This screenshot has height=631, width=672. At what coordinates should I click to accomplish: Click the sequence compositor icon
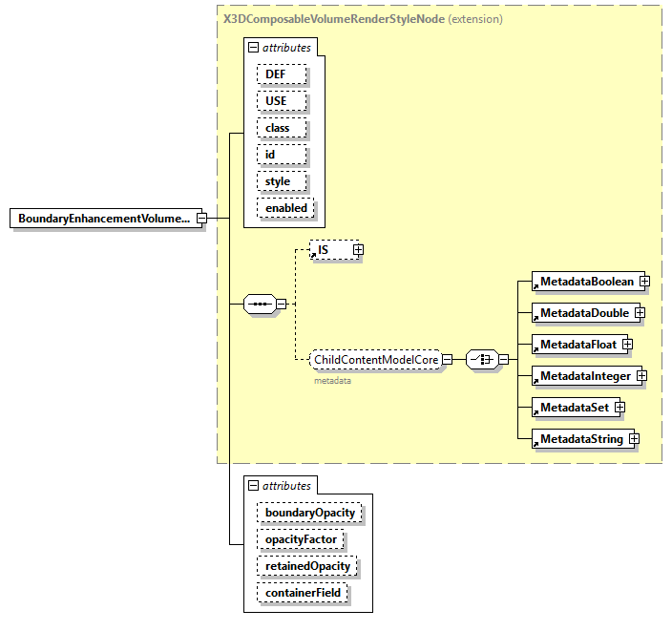259,305
